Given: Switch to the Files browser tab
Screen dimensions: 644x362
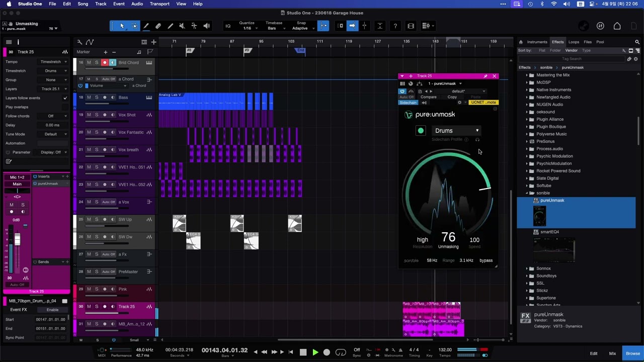Looking at the screenshot, I should [588, 42].
